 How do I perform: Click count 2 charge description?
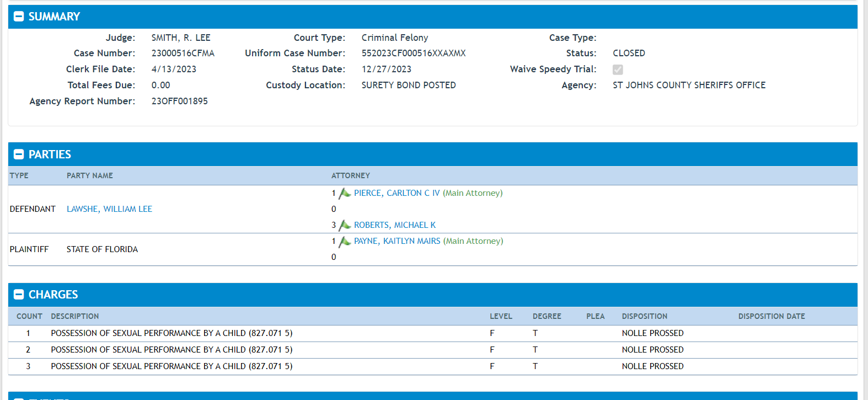172,350
